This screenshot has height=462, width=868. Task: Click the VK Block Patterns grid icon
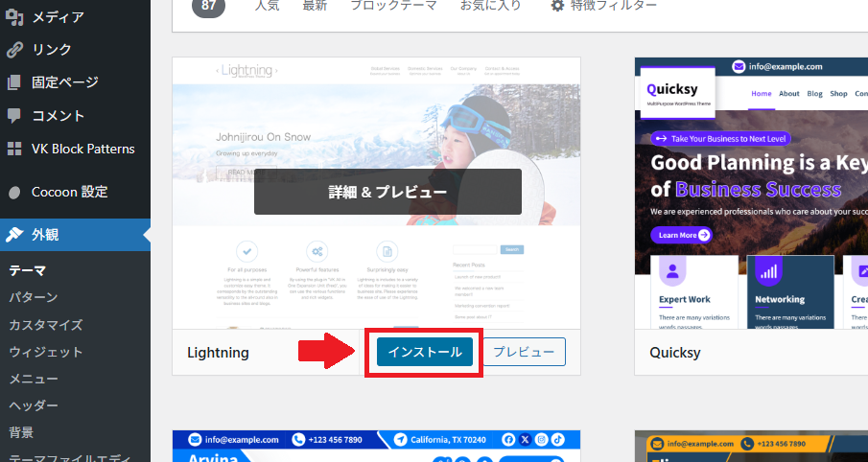[14, 149]
